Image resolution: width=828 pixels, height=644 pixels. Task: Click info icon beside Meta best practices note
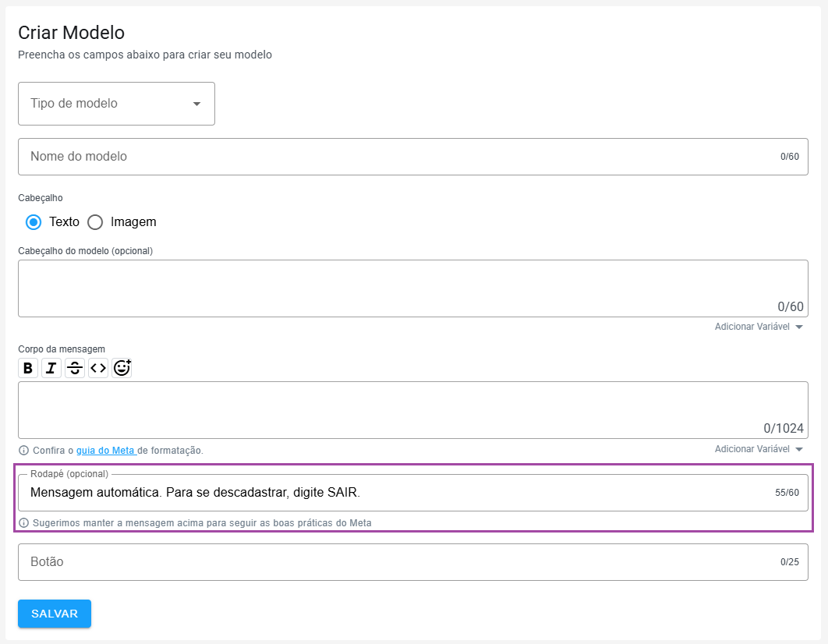click(x=23, y=522)
